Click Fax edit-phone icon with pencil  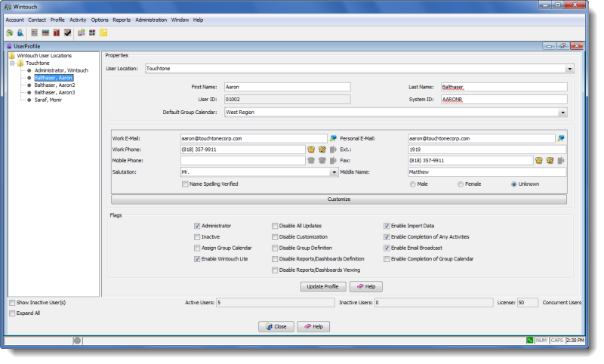coord(550,161)
